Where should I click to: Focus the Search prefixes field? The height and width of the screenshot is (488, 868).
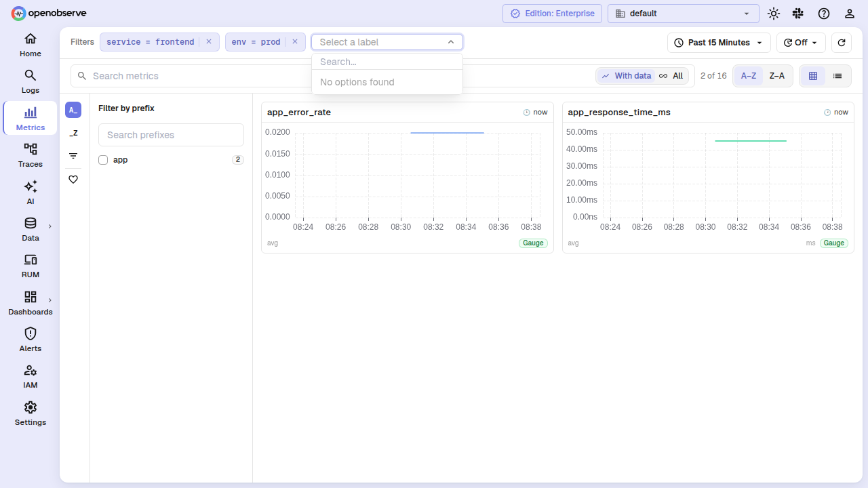pos(171,135)
